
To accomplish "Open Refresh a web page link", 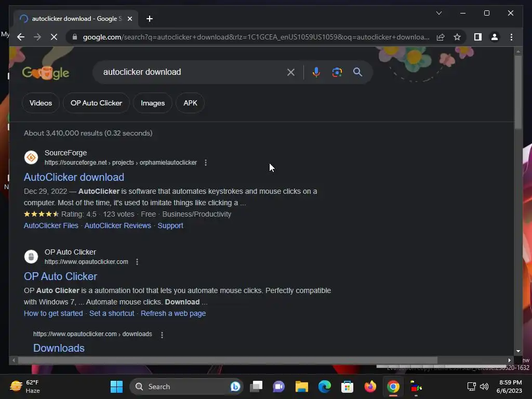I will point(173,313).
